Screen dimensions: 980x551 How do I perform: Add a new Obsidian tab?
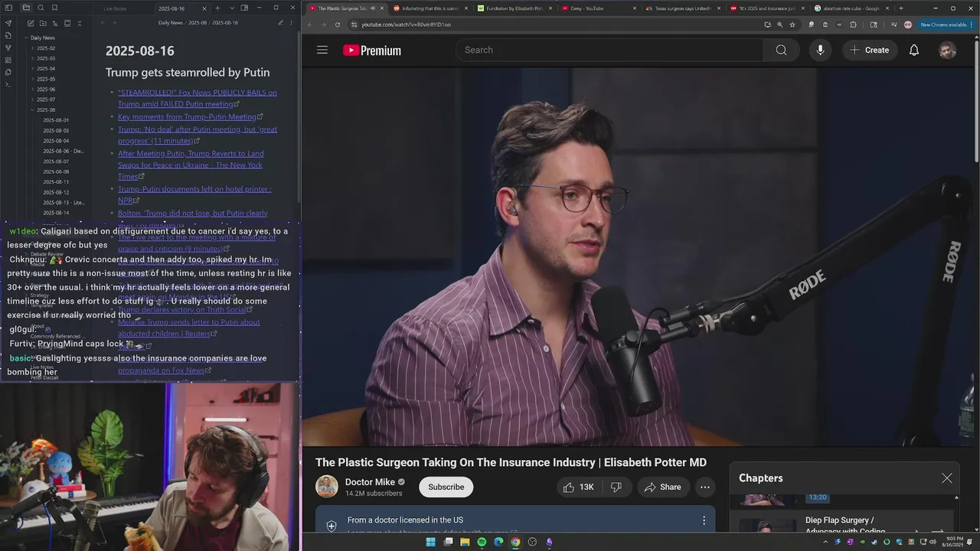click(217, 8)
